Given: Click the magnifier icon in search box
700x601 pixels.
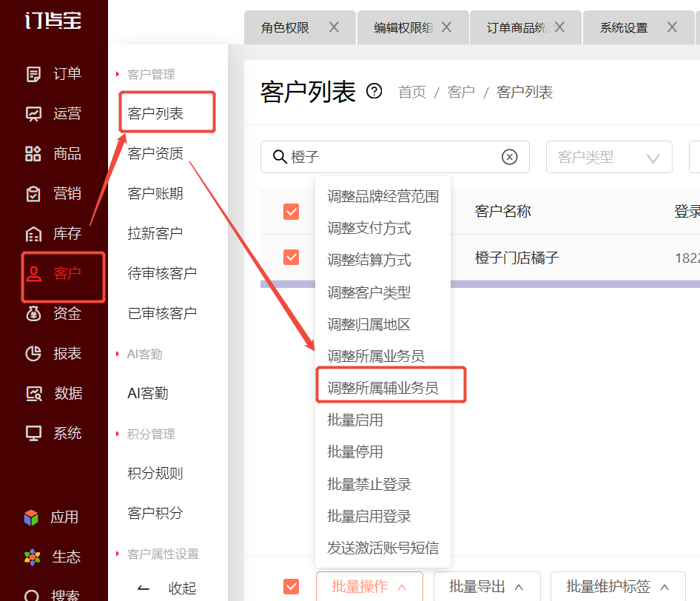Looking at the screenshot, I should (x=280, y=157).
